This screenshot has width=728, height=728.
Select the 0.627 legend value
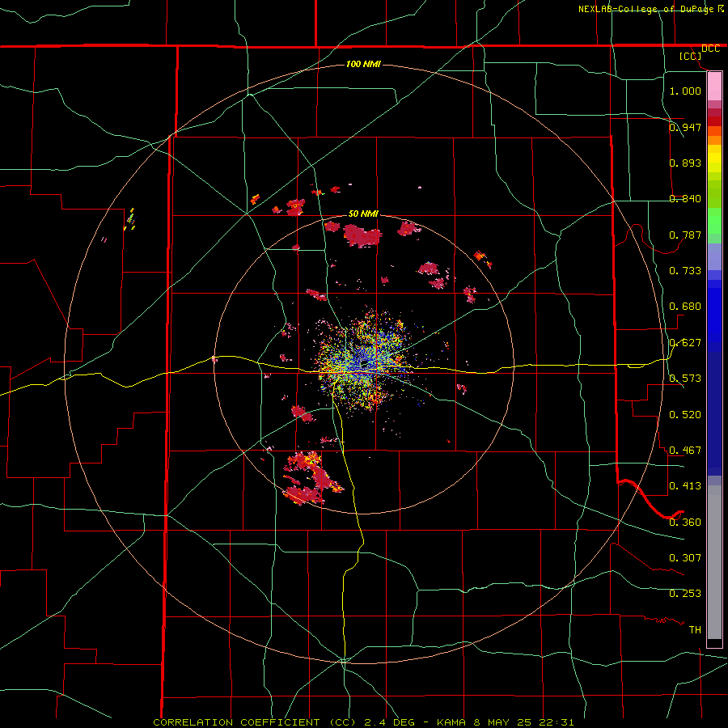pos(685,342)
